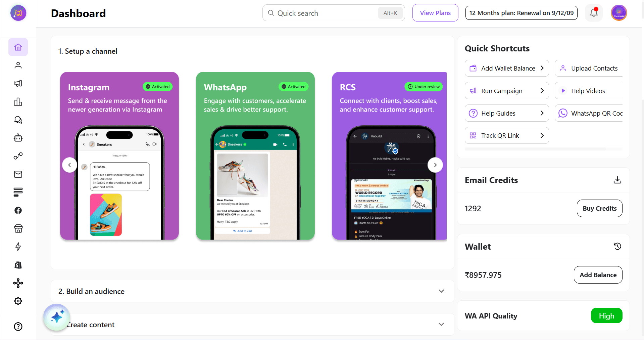Open the Analytics bar chart sidebar icon
The image size is (644, 340).
18,102
